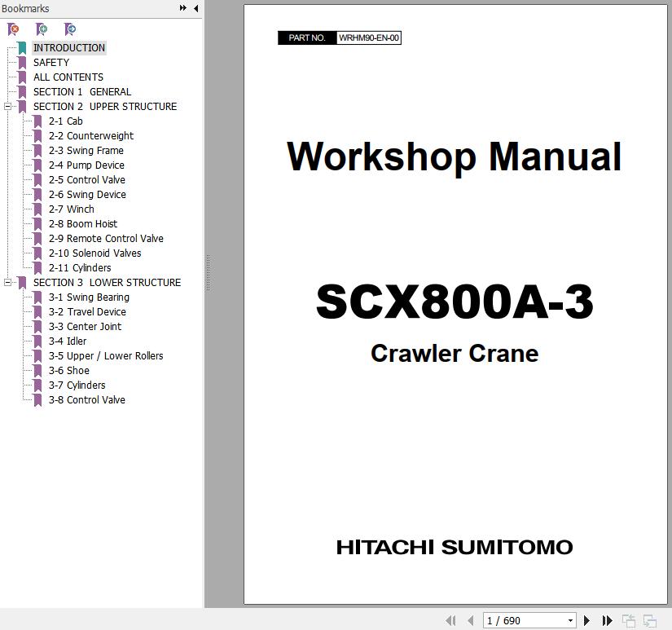Go to the previous page
This screenshot has height=630, width=672.
[471, 620]
